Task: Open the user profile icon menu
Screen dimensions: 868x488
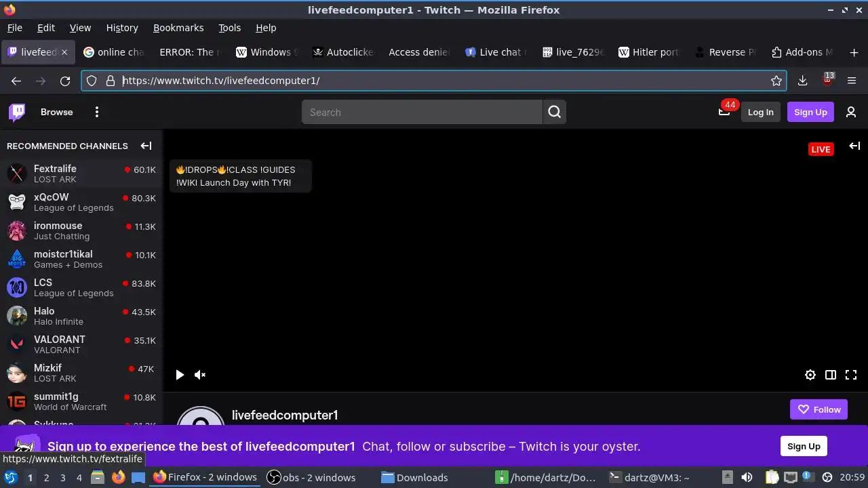Action: coord(851,112)
